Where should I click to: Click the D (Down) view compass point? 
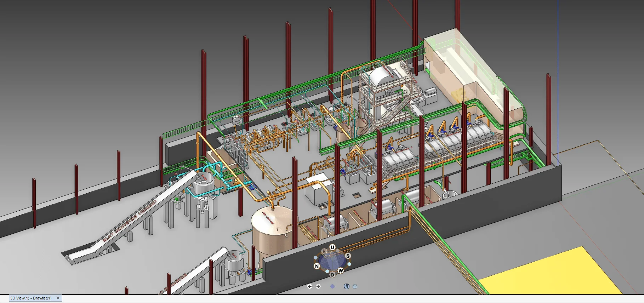pyautogui.click(x=332, y=275)
